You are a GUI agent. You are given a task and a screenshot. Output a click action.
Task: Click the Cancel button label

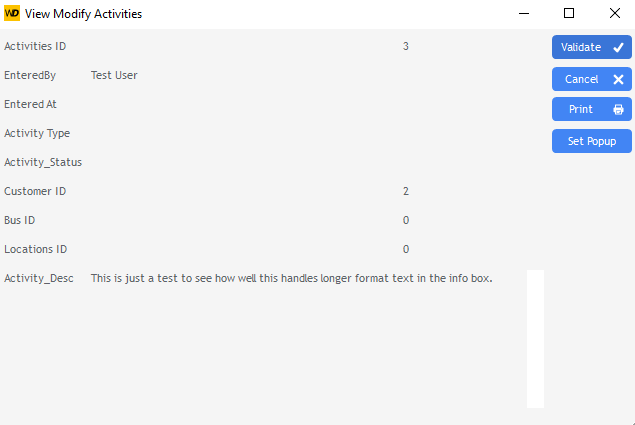tap(581, 80)
